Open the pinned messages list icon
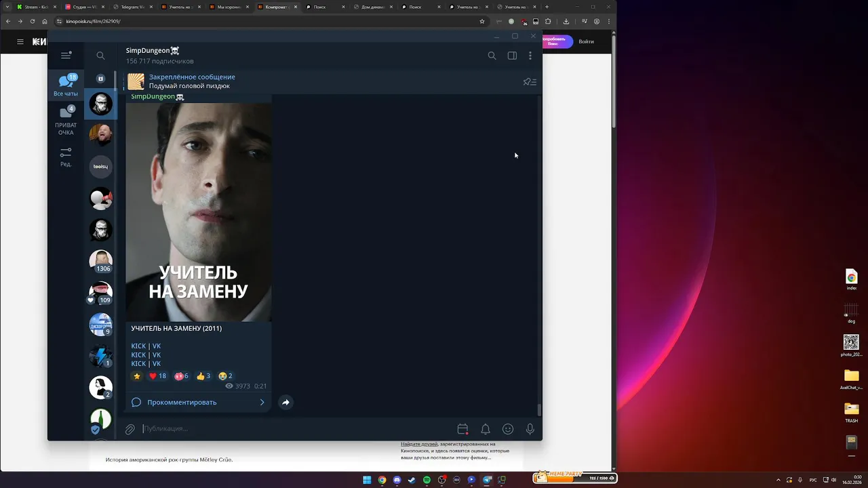868x488 pixels. click(530, 82)
